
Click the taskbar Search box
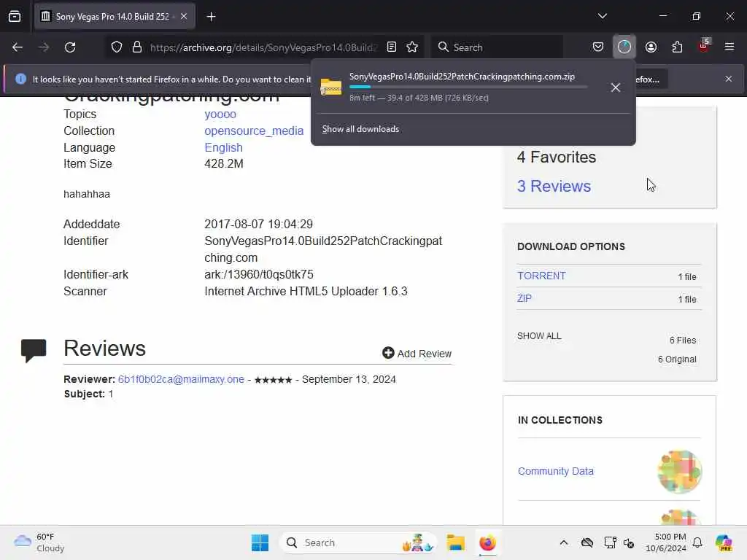tap(358, 542)
